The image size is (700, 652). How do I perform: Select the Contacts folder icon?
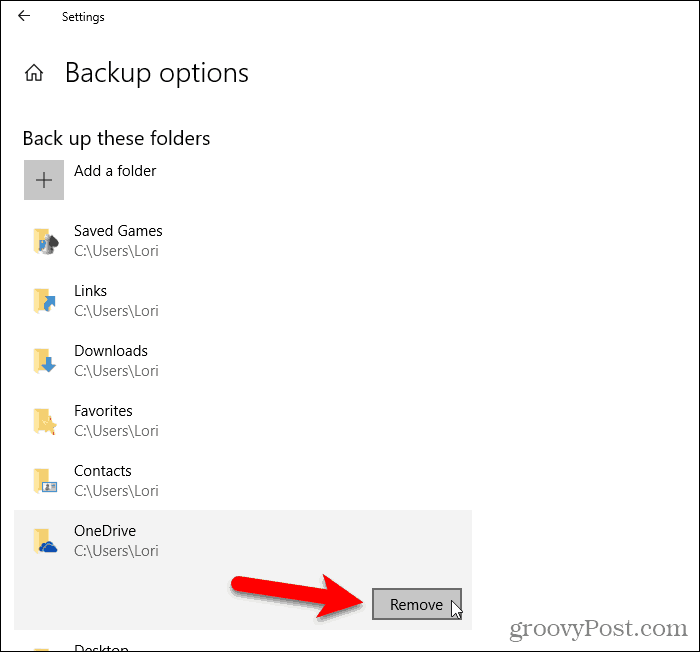(45, 481)
